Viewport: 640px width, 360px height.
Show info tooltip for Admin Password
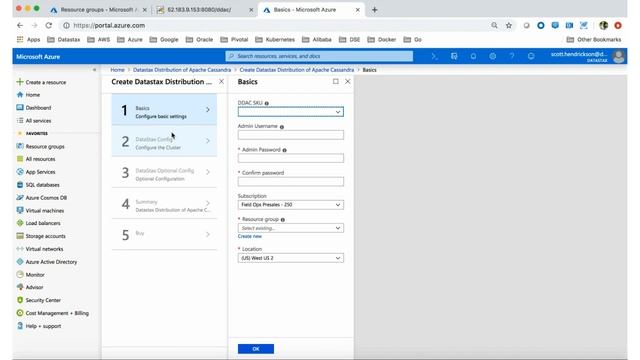click(x=284, y=150)
